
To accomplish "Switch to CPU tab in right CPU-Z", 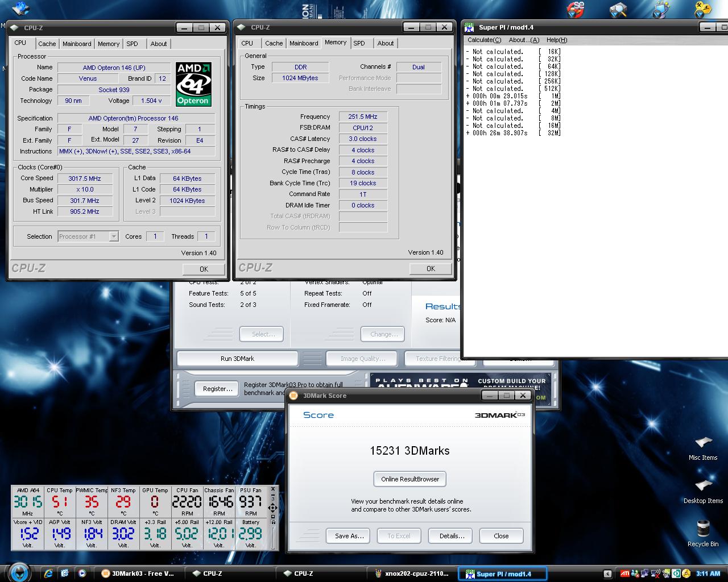I will click(x=247, y=43).
